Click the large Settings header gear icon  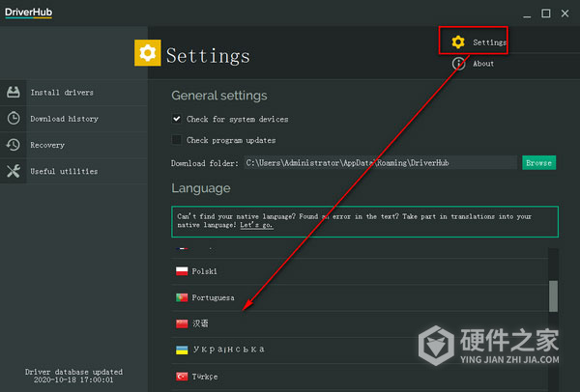[x=148, y=53]
